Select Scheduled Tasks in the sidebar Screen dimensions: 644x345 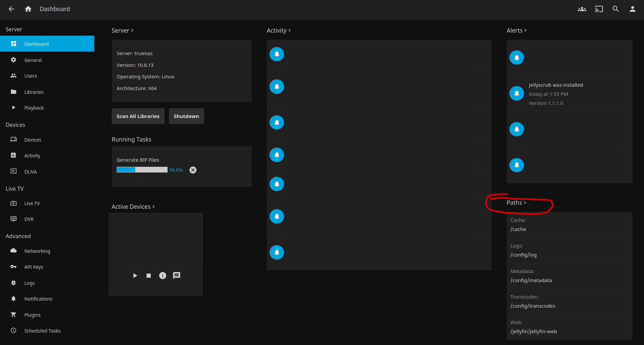[42, 331]
